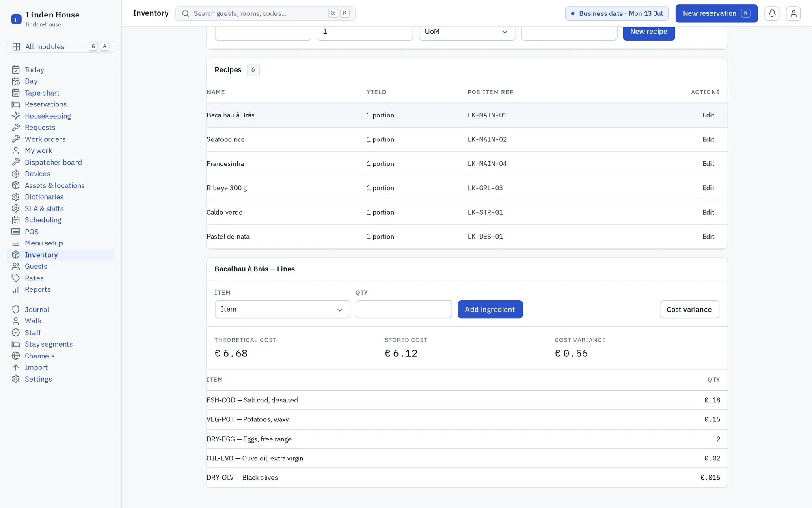Screen dimensions: 812x508
Task: Click the Reservations bed icon
Action: coord(16,104)
